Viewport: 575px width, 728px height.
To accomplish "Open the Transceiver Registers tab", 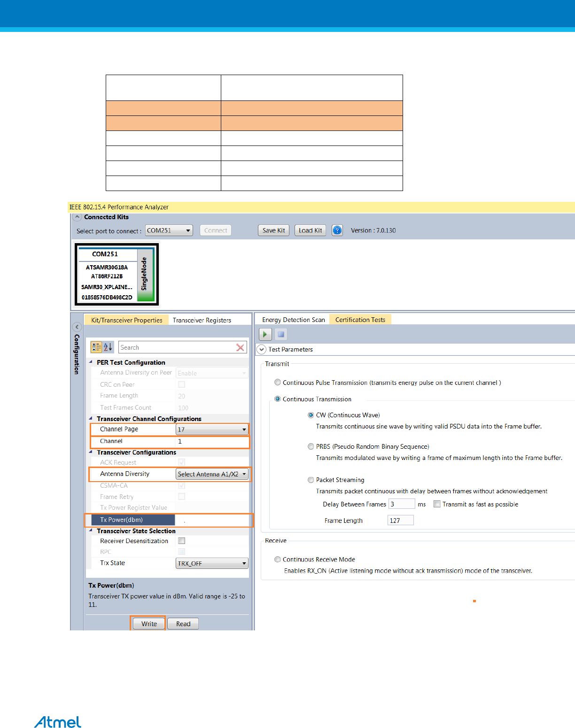I will tap(202, 320).
